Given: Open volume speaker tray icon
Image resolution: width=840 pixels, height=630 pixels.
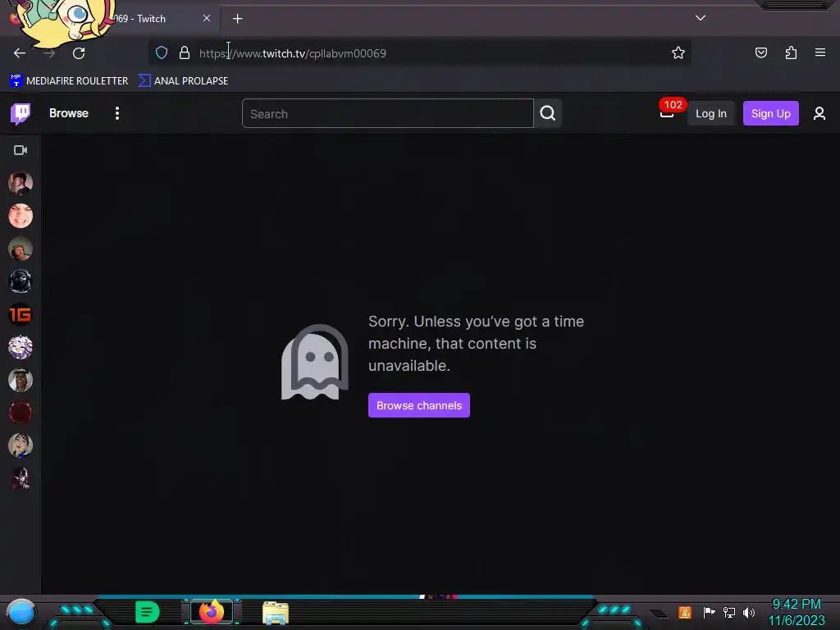Looking at the screenshot, I should [748, 612].
